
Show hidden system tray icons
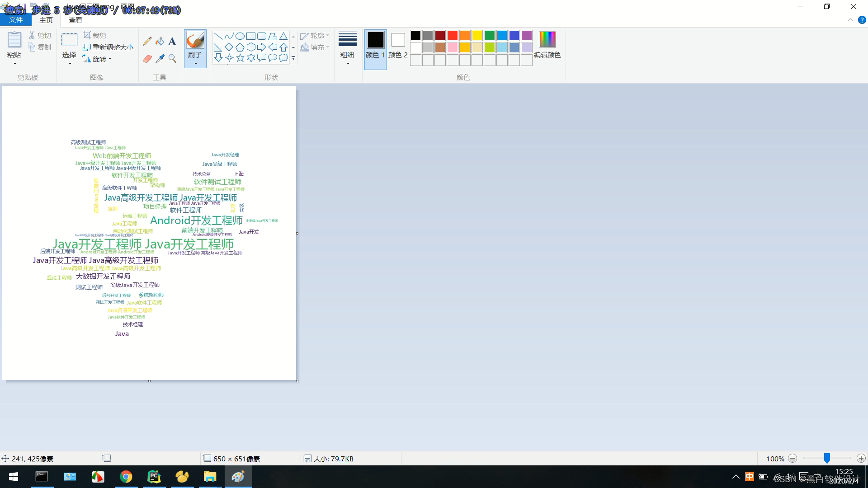[x=736, y=477]
